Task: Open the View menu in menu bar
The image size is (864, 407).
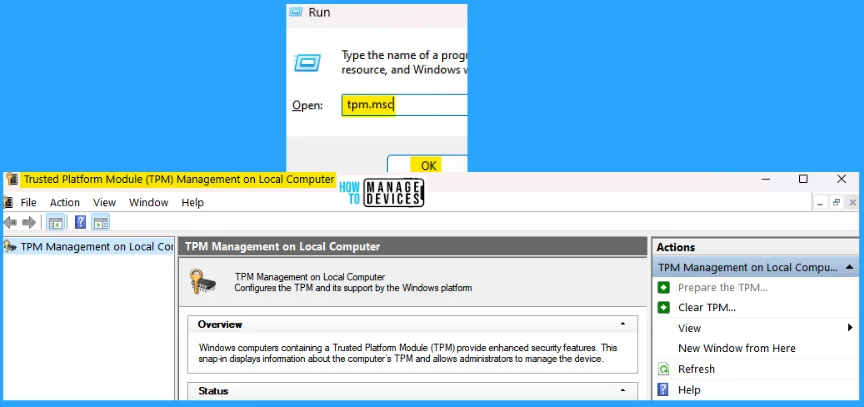Action: [x=105, y=203]
